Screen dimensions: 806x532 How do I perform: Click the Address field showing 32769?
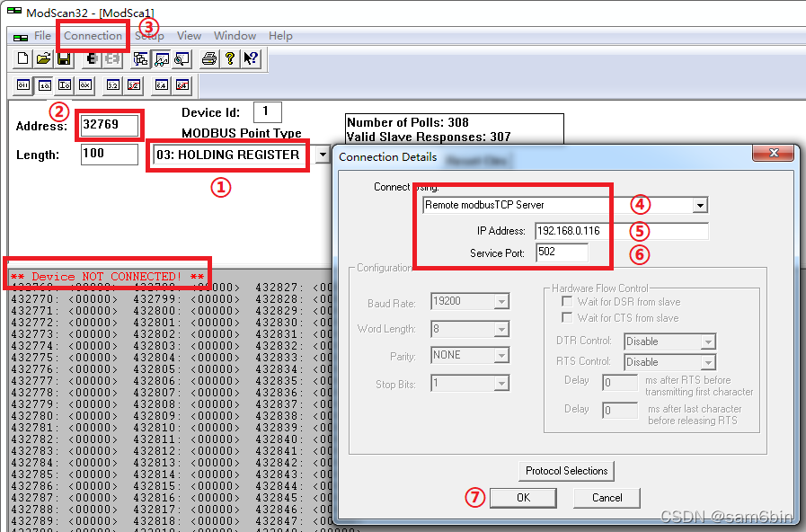110,125
